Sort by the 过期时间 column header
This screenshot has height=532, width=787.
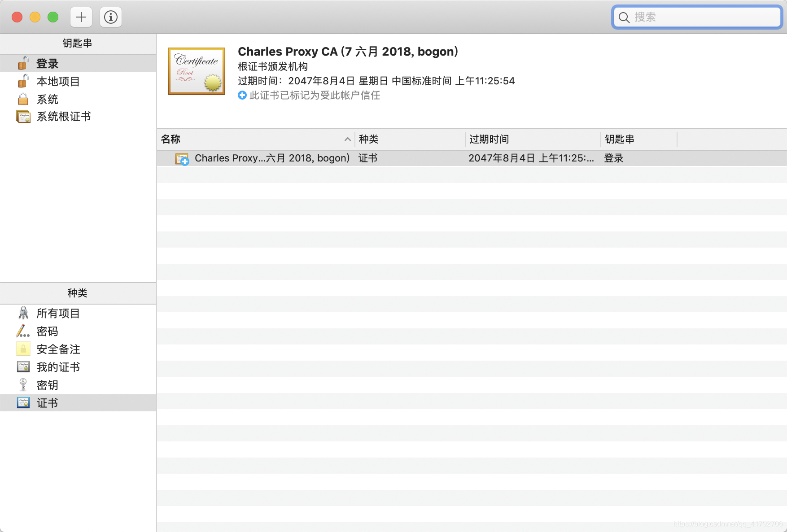533,139
